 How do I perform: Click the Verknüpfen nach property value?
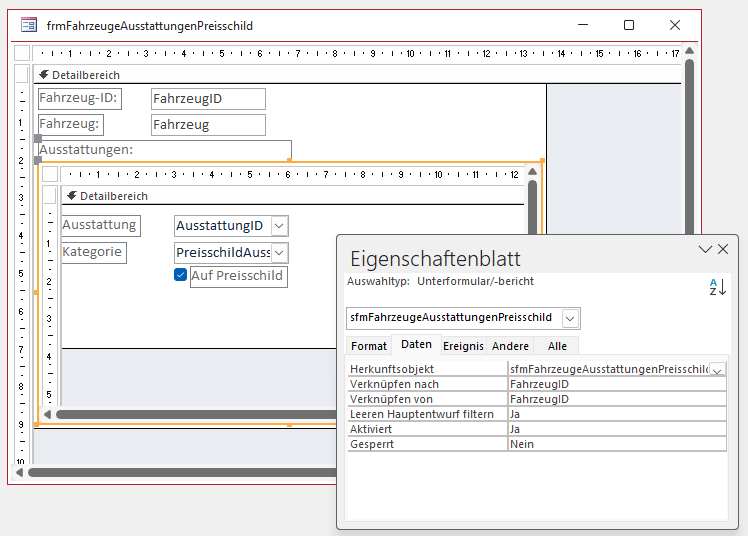coord(616,384)
